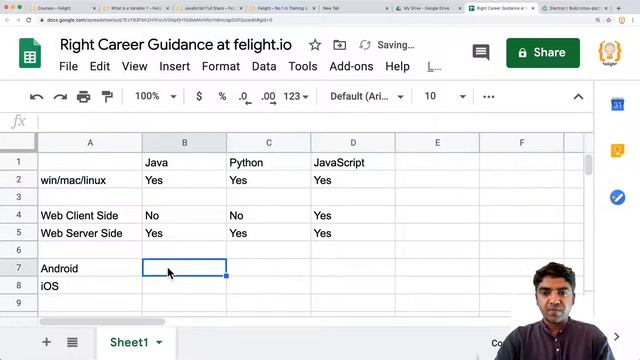Open the Data menu
640x360 pixels.
pyautogui.click(x=264, y=67)
